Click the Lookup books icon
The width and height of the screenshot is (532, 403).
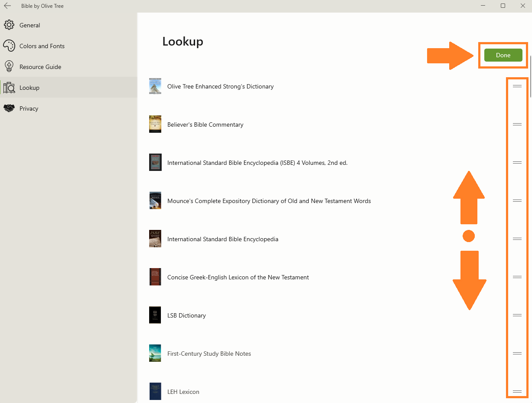[9, 88]
